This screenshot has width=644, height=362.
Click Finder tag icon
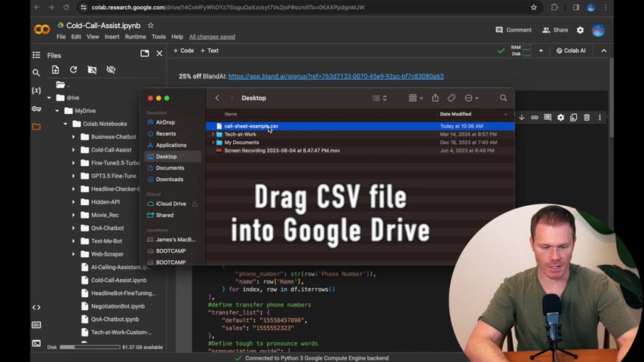click(x=452, y=98)
